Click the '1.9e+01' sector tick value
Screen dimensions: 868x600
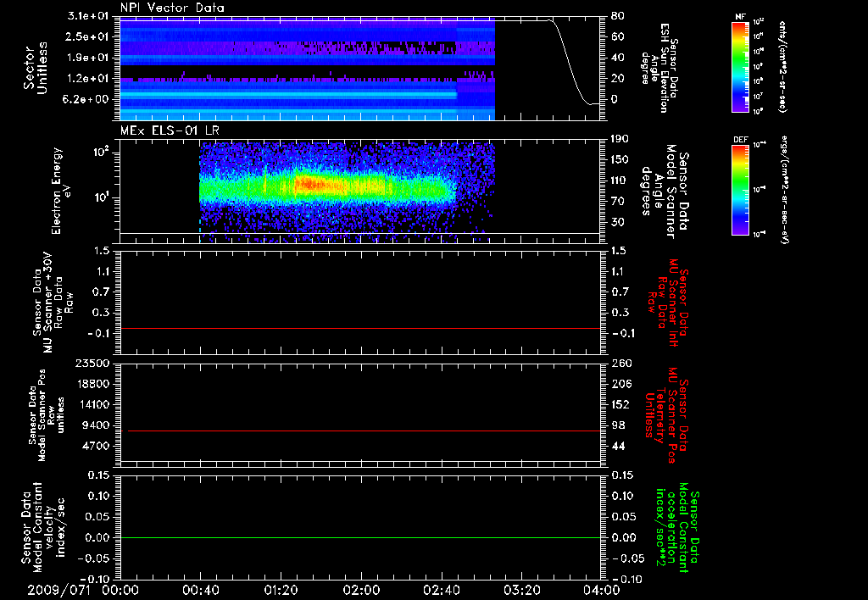pyautogui.click(x=87, y=58)
